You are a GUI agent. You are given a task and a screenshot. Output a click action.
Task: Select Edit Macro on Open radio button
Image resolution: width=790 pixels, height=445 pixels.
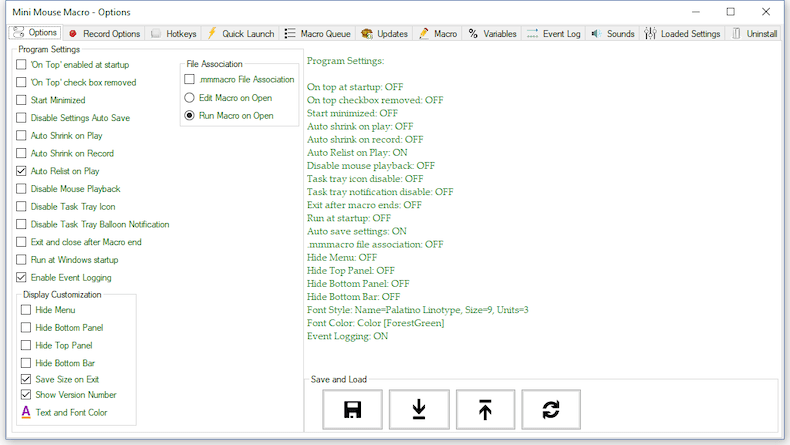coord(189,97)
